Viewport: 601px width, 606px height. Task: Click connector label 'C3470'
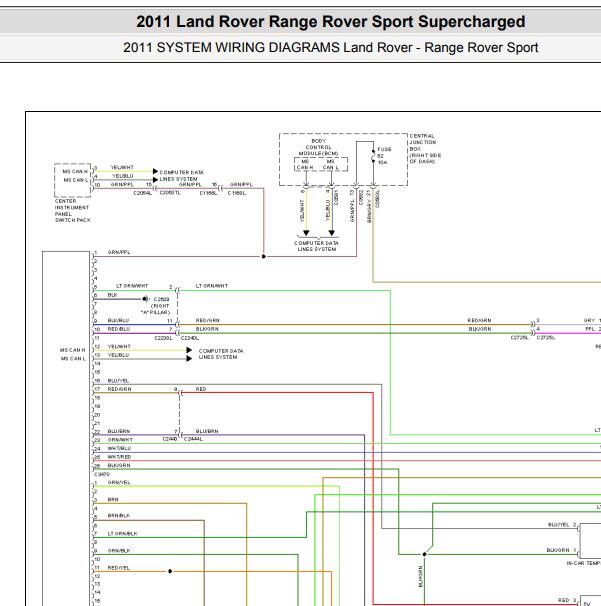(102, 474)
